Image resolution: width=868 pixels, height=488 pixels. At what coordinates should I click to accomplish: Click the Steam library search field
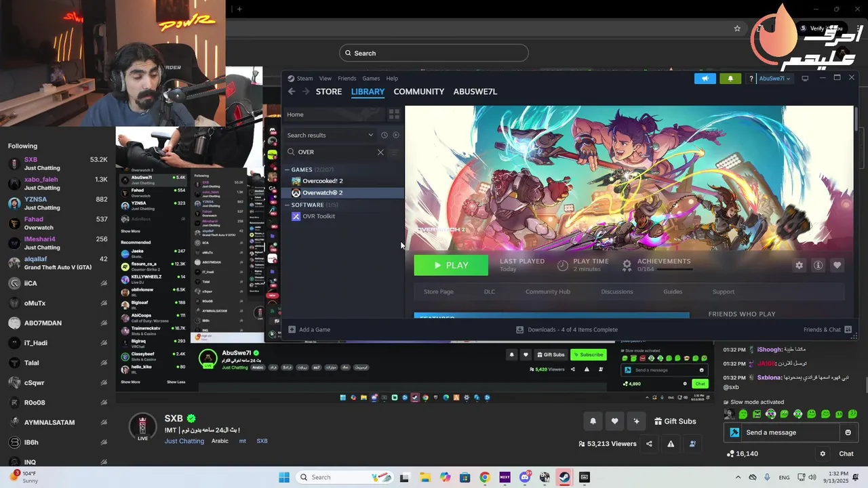click(336, 152)
